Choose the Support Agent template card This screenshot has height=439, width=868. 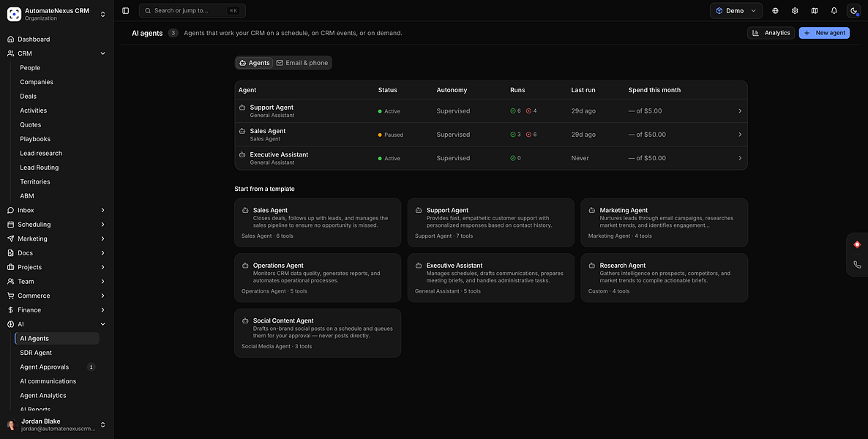[x=491, y=222]
